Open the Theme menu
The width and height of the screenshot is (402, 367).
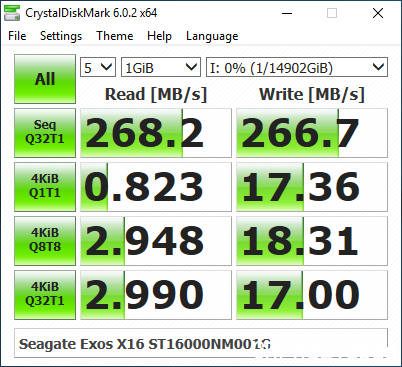pyautogui.click(x=115, y=36)
